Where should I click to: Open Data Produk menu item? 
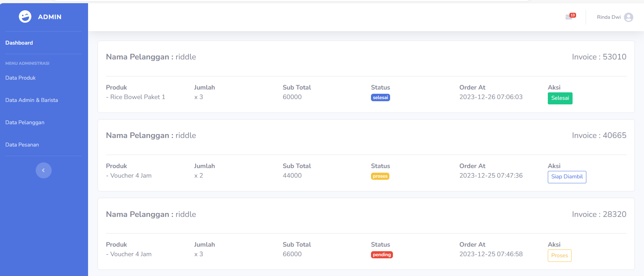21,78
